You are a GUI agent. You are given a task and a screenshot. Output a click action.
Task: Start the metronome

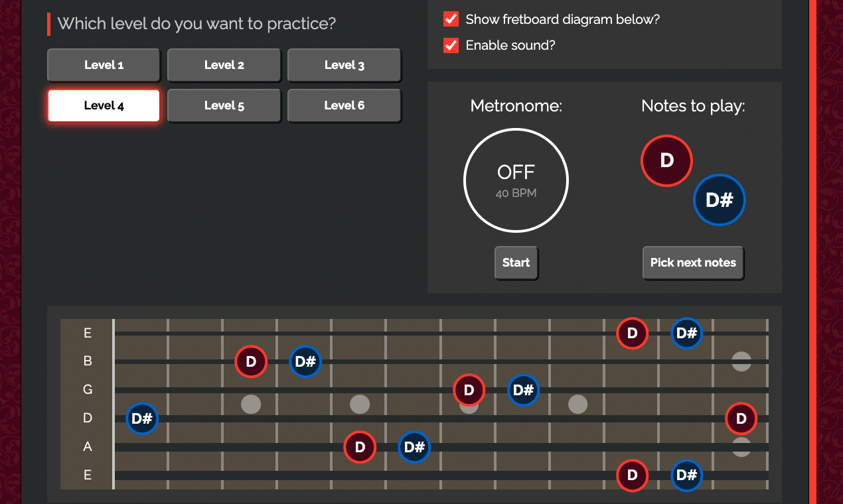click(516, 263)
